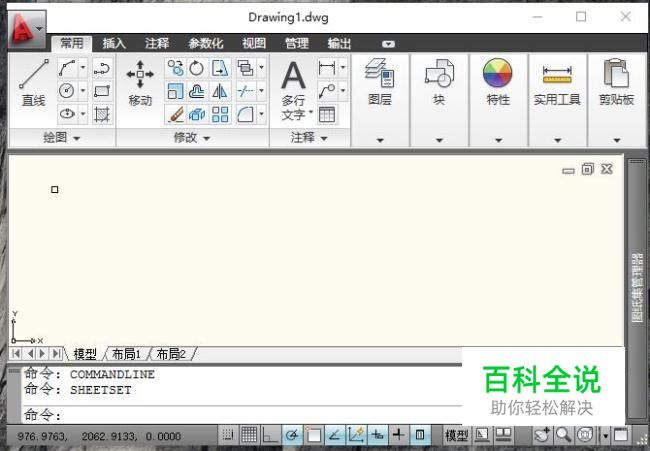Click the draw order overlapping squares icon
The width and height of the screenshot is (650, 451).
pos(245,68)
